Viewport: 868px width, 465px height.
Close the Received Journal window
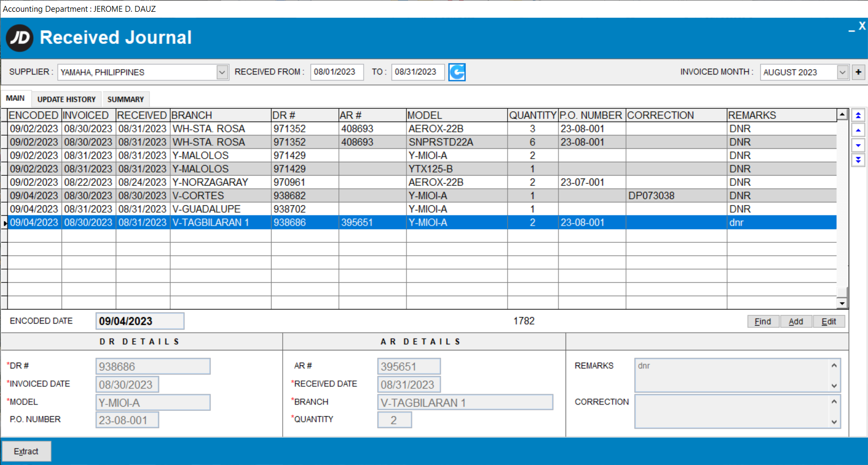[x=862, y=26]
